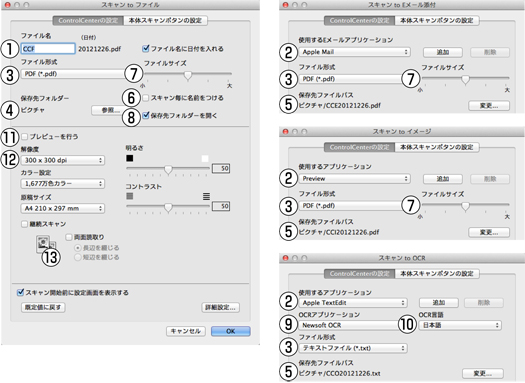Open the Preview application dropdown
Screen dimensions: 525x383
click(354, 179)
